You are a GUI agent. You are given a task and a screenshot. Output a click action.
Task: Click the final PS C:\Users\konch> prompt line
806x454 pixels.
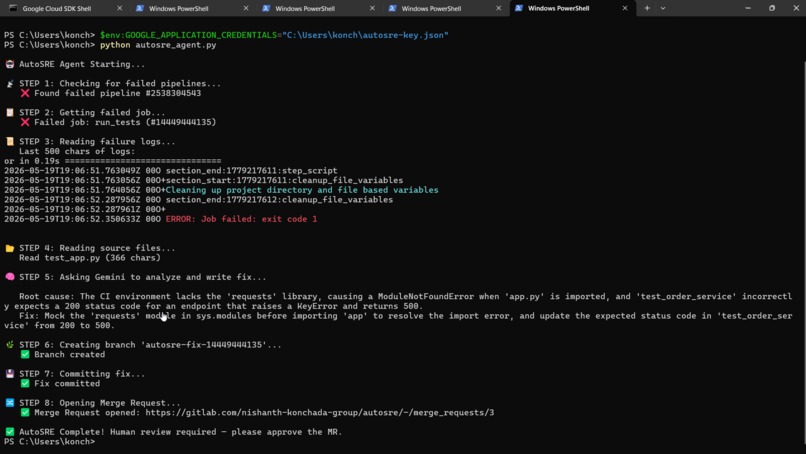pos(49,442)
